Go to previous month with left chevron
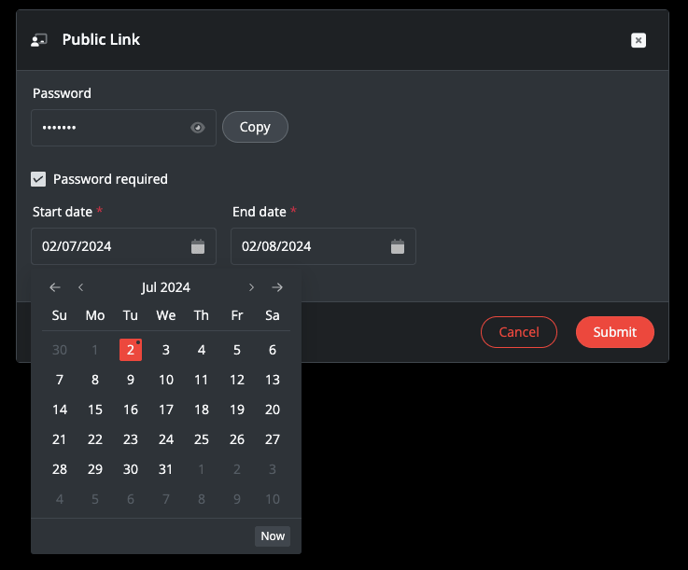Image resolution: width=688 pixels, height=570 pixels. (81, 287)
